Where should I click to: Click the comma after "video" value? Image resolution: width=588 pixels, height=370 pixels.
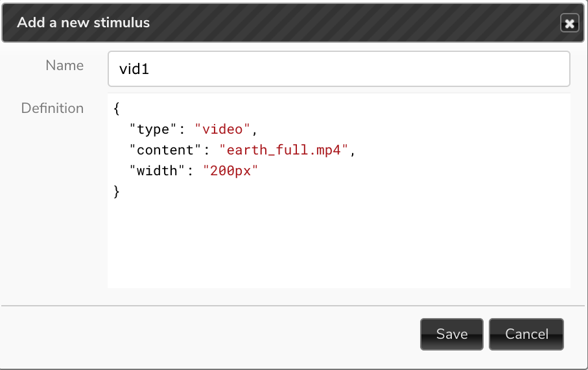255,130
